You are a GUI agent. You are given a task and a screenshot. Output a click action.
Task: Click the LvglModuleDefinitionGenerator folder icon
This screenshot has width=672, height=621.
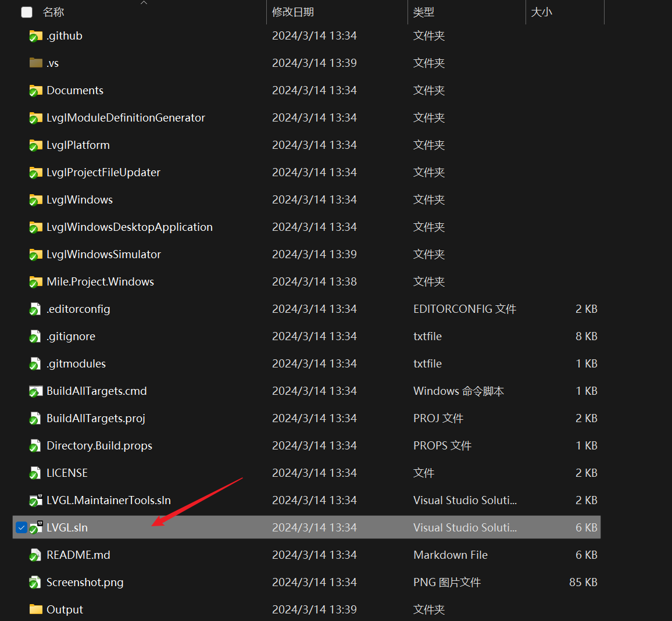pyautogui.click(x=35, y=118)
